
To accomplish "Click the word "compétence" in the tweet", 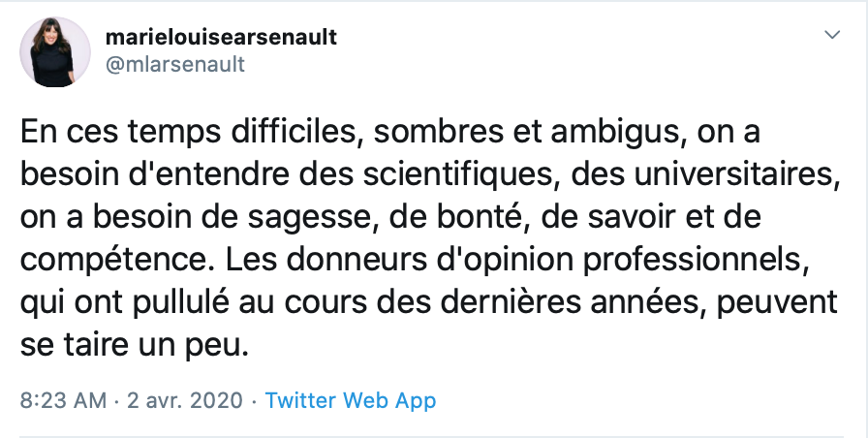I will pos(116,261).
